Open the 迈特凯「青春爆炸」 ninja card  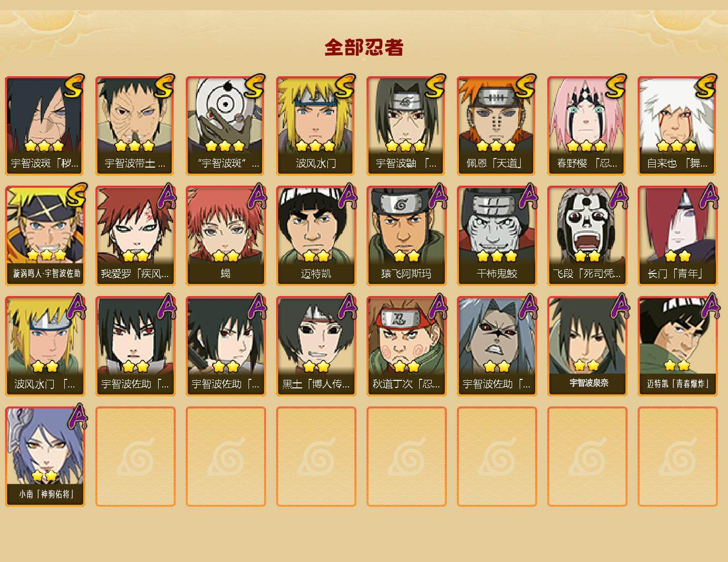(677, 346)
